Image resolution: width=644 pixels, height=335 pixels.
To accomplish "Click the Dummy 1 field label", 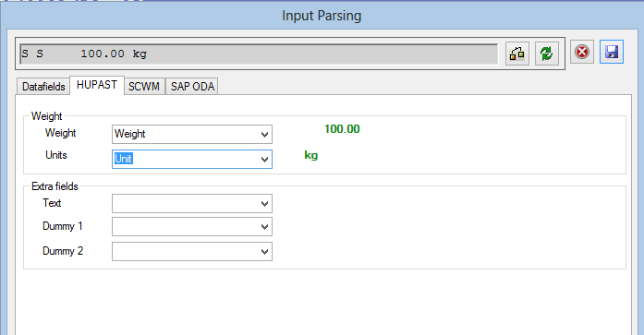I will coord(63,226).
